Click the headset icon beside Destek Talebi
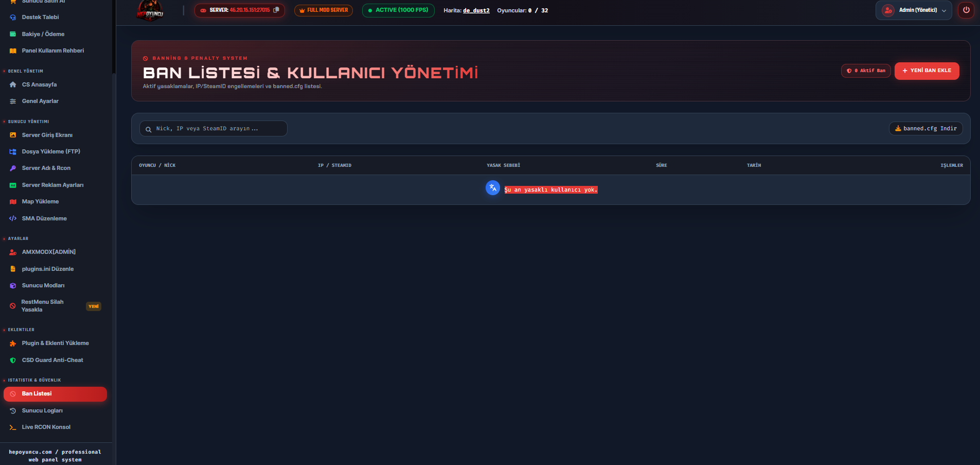980x465 pixels. [13, 18]
